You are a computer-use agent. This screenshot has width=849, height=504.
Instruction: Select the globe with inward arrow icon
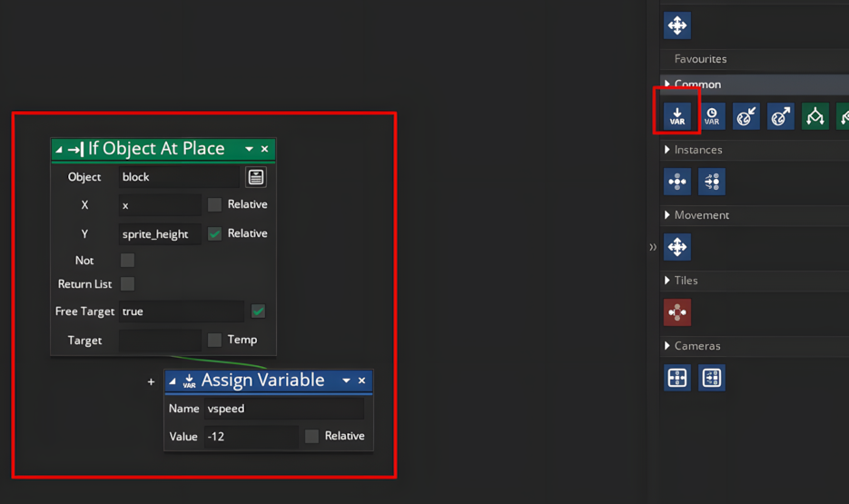(x=746, y=116)
